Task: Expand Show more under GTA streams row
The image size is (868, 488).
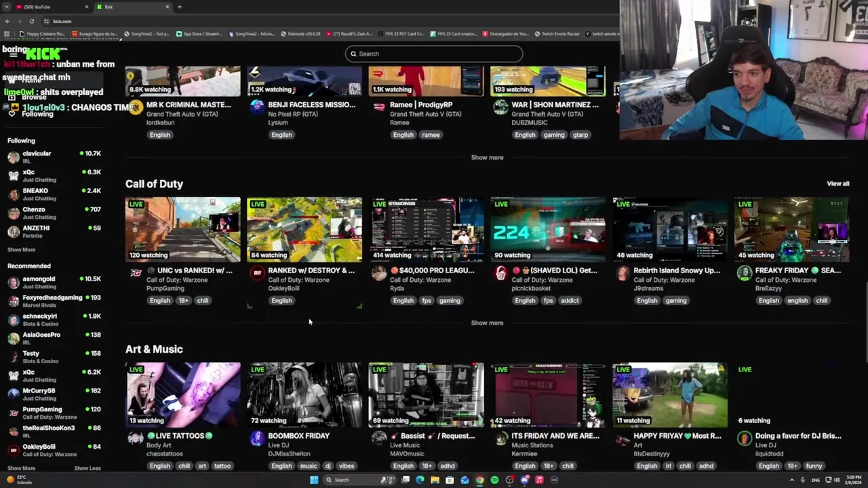Action: pyautogui.click(x=487, y=157)
